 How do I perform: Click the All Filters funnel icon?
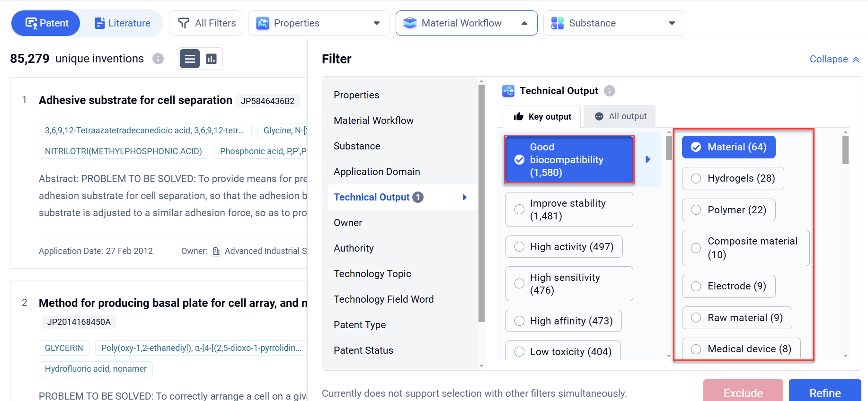coord(183,23)
